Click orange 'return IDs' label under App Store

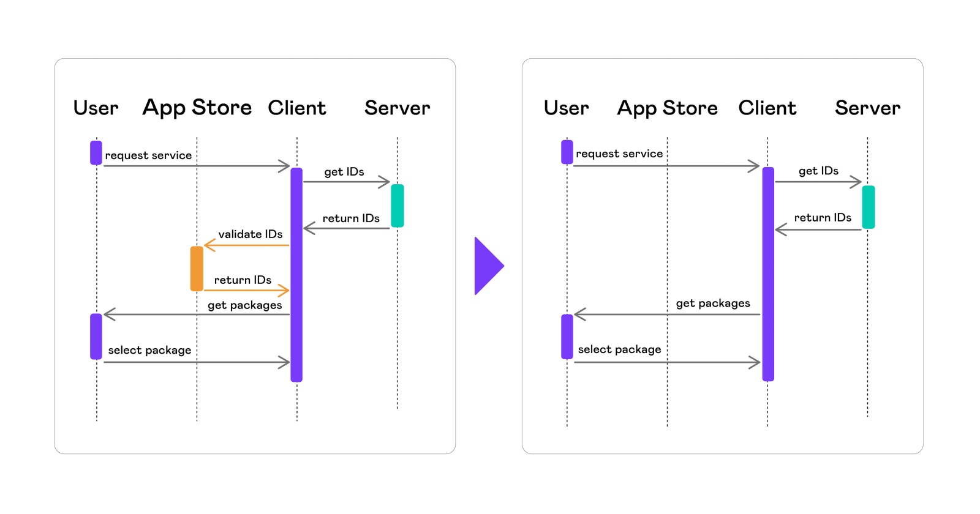coord(243,280)
